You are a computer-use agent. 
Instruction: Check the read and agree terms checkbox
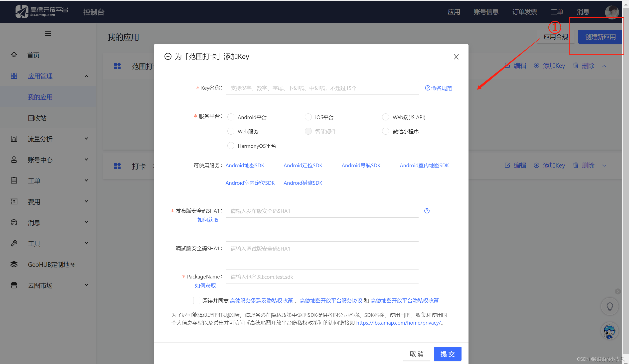(x=197, y=300)
